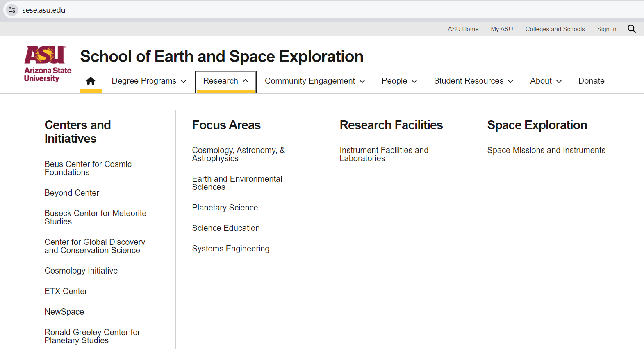
Task: Click the browser address bar URL
Action: click(x=44, y=10)
